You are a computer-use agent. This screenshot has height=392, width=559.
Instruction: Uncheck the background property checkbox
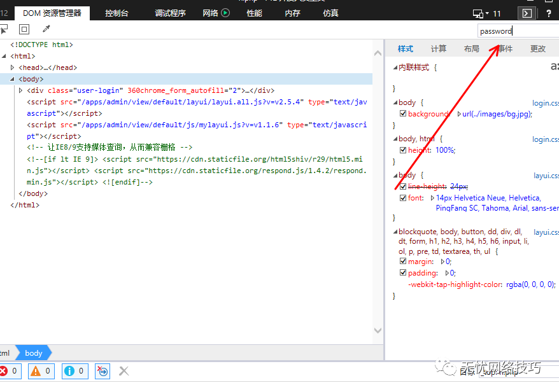tap(403, 114)
